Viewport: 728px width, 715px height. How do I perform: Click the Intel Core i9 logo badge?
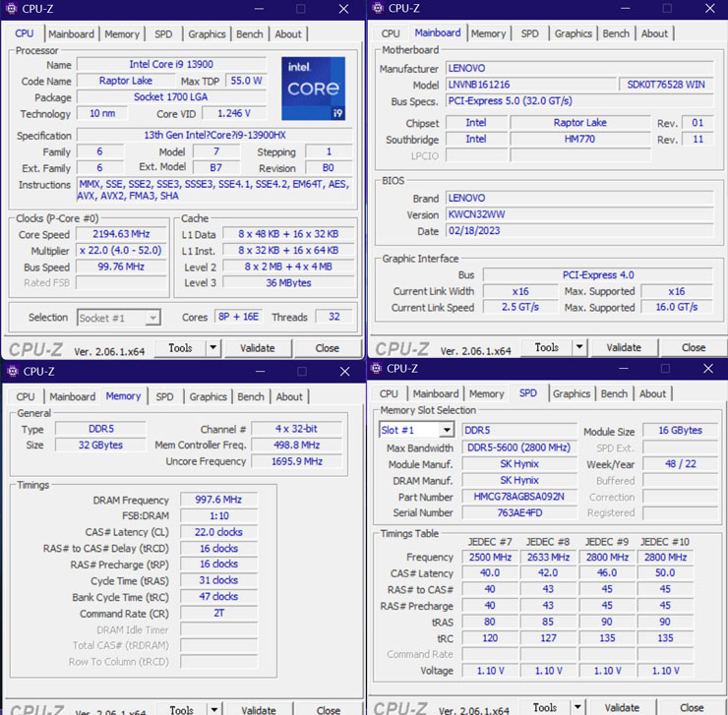(313, 89)
